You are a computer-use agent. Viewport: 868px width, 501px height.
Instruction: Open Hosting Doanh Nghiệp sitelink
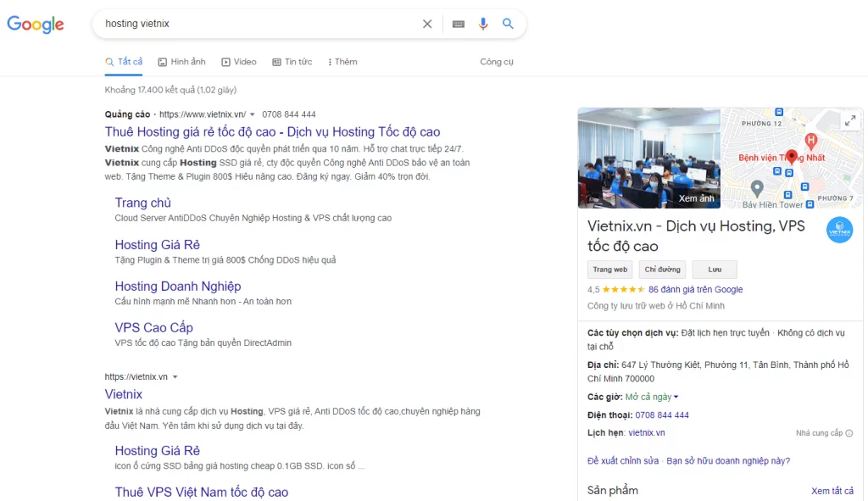coord(178,287)
